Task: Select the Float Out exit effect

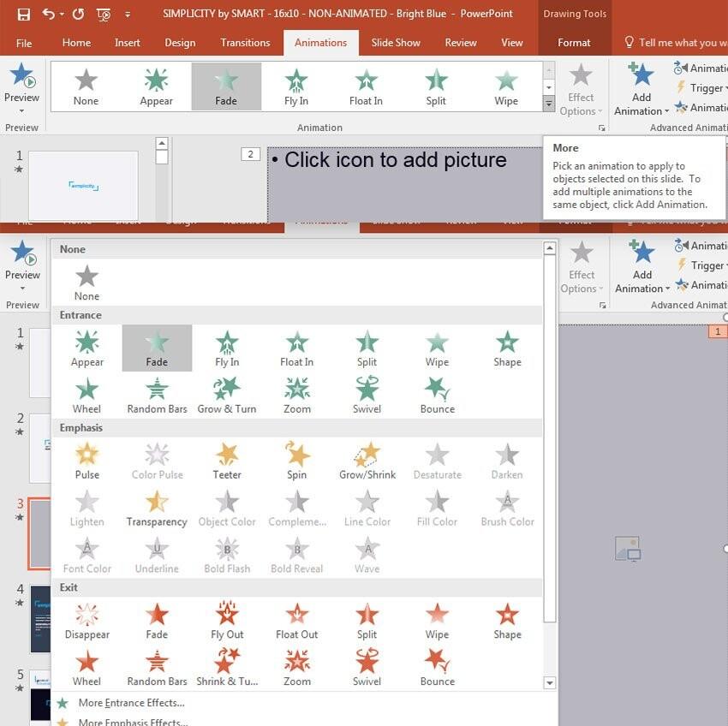Action: pos(296,616)
